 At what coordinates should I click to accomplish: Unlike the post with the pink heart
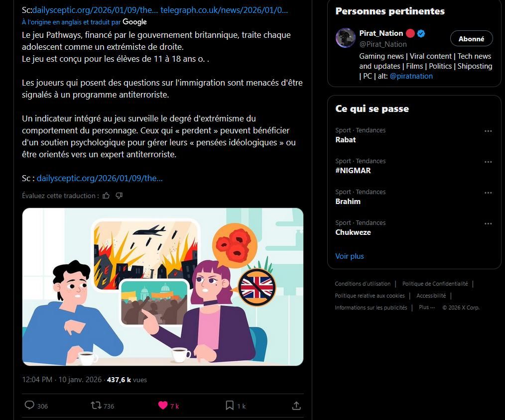[x=163, y=405]
